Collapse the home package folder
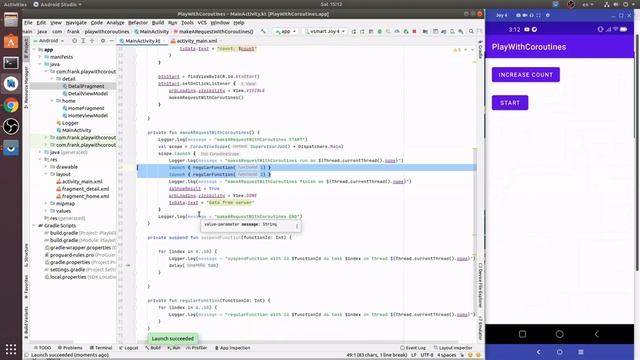640x360 pixels. [x=52, y=101]
